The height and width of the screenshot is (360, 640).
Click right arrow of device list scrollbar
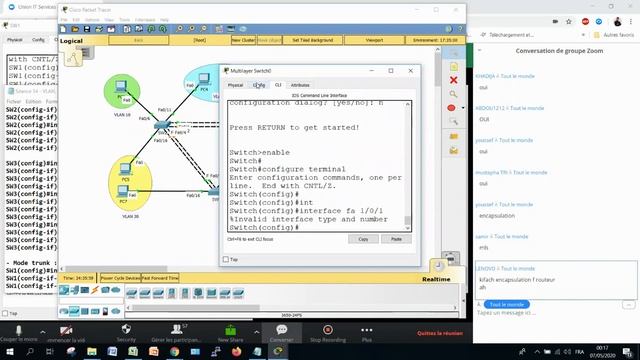455,308
